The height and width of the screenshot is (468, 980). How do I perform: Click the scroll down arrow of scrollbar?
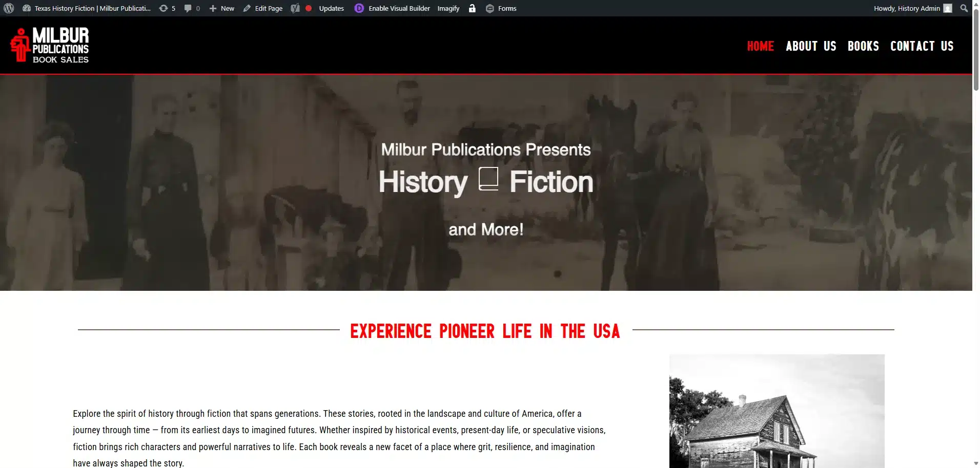tap(976, 463)
